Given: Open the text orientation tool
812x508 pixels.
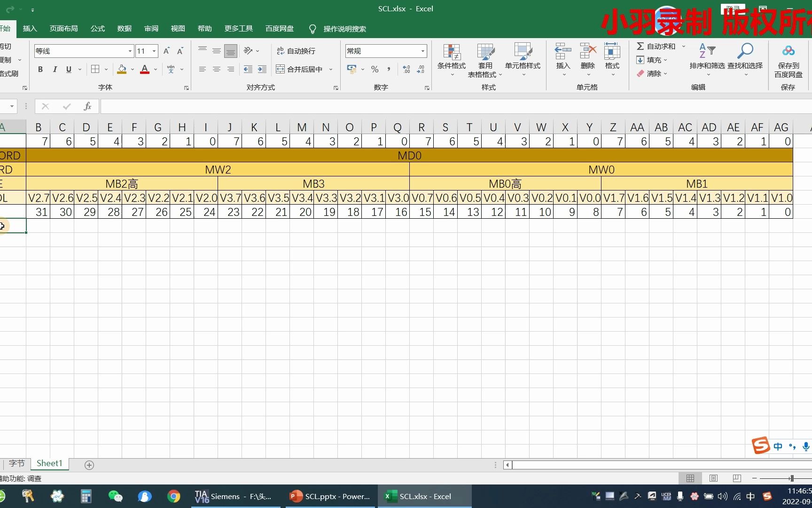Looking at the screenshot, I should coord(248,51).
